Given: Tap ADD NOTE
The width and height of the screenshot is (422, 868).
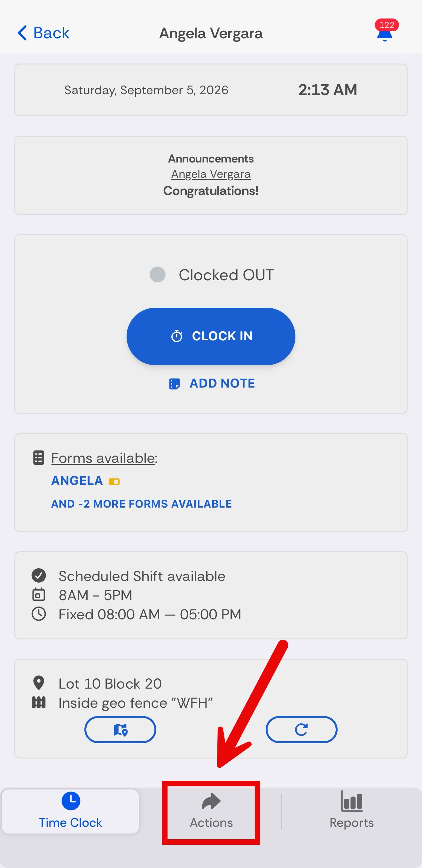Looking at the screenshot, I should (212, 383).
